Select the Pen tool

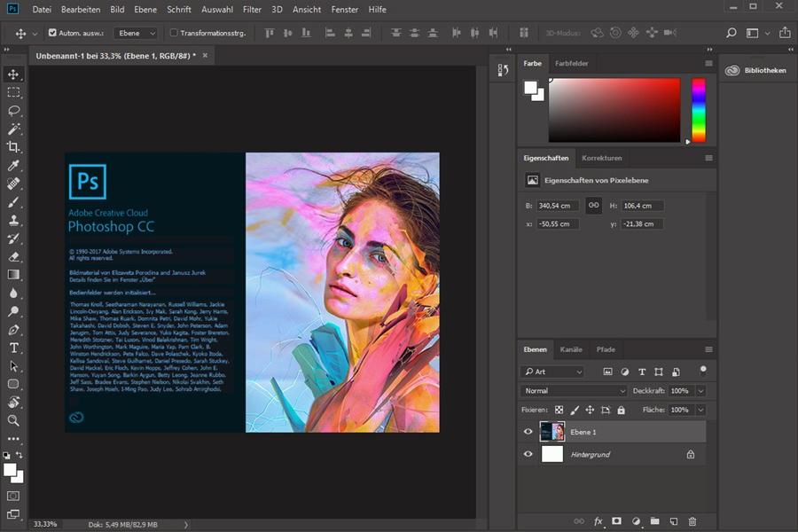click(13, 330)
